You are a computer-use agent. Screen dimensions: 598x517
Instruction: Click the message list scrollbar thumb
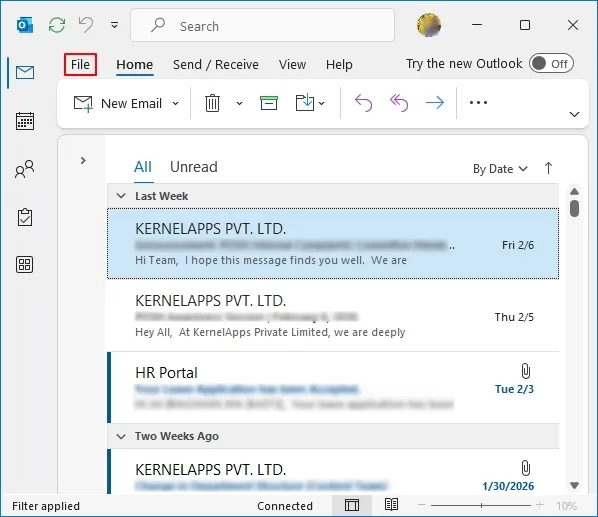[575, 208]
